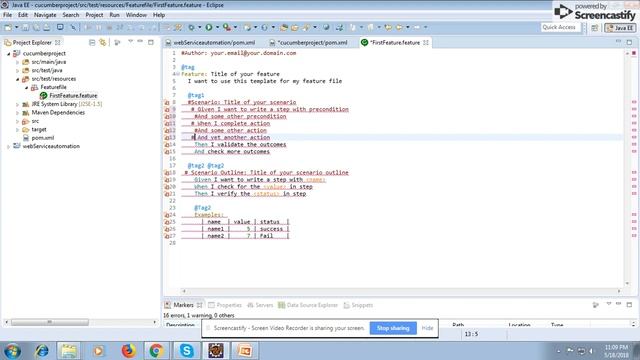Toggle the fold marker on line 4
Viewport: 640px width, 360px height.
[178, 74]
